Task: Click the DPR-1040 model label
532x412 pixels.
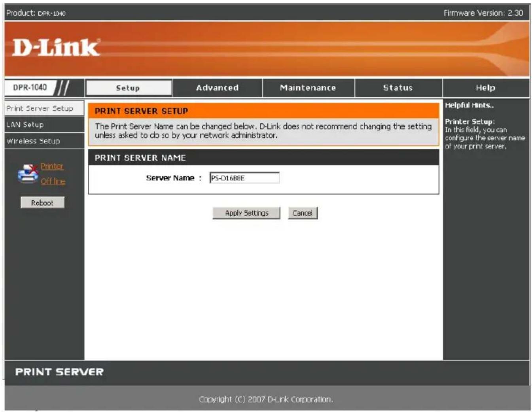Action: point(30,87)
